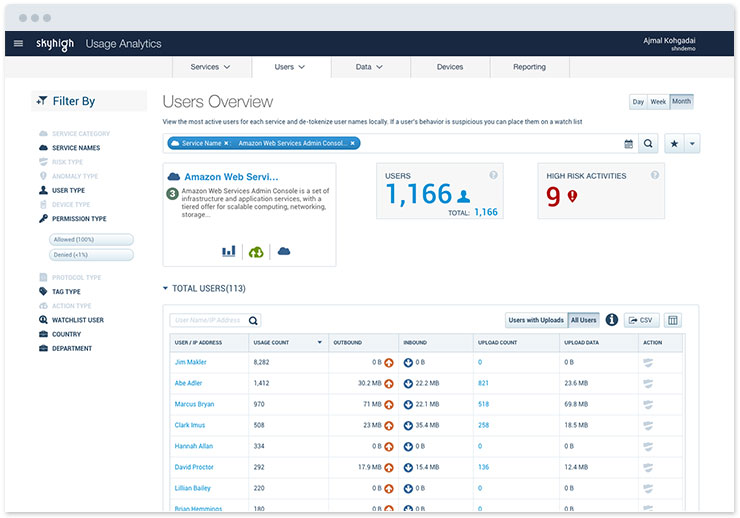The height and width of the screenshot is (518, 740).
Task: Click the info icon above user table
Action: [612, 320]
